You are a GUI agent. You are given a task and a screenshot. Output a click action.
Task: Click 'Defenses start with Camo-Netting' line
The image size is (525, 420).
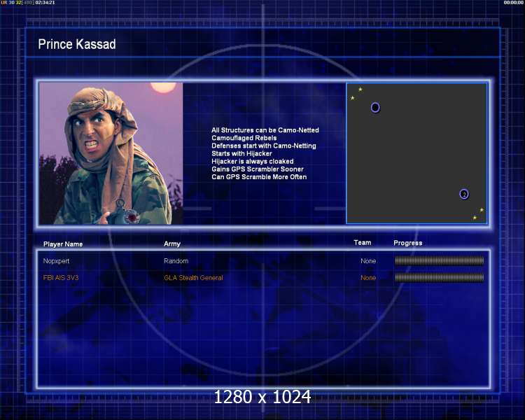tap(264, 146)
